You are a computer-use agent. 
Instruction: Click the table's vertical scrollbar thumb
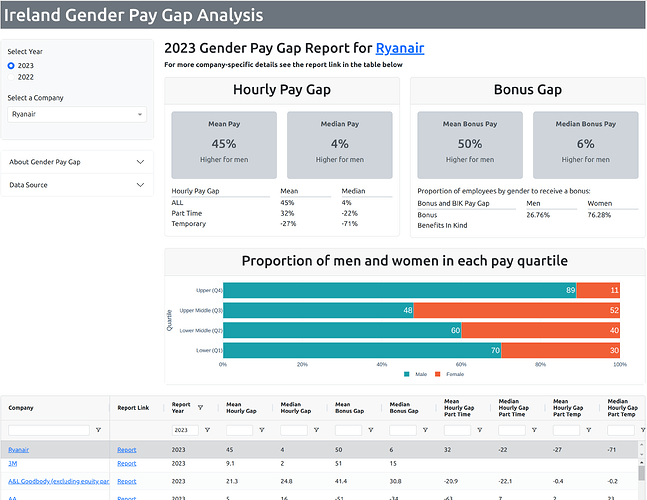[641, 474]
